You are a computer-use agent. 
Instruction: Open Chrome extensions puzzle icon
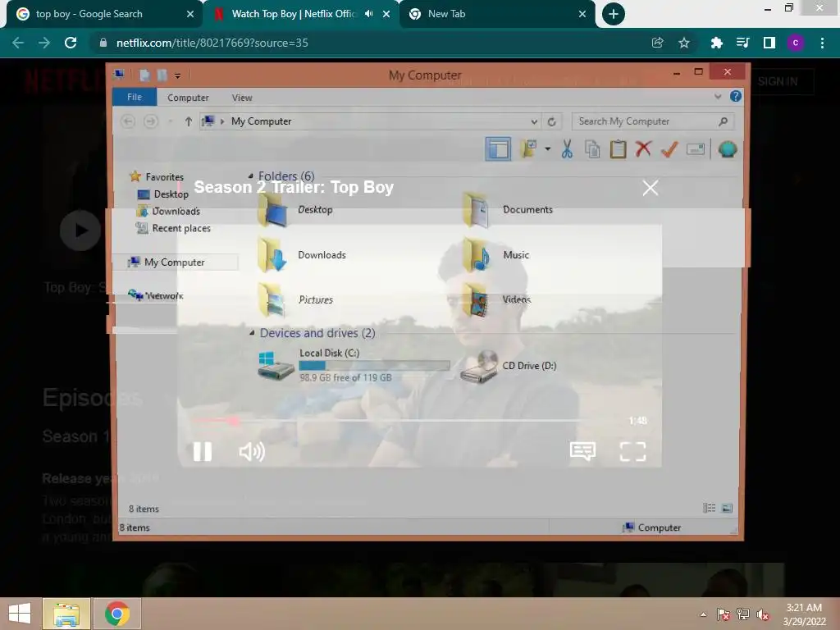(x=716, y=43)
